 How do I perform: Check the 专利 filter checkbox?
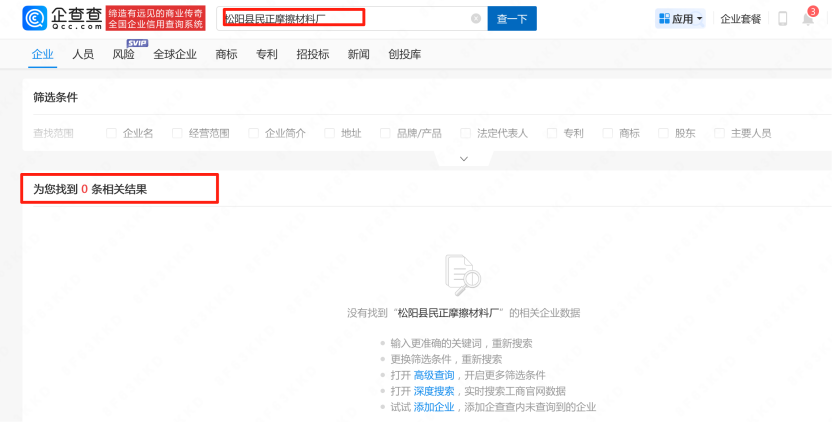coord(552,133)
